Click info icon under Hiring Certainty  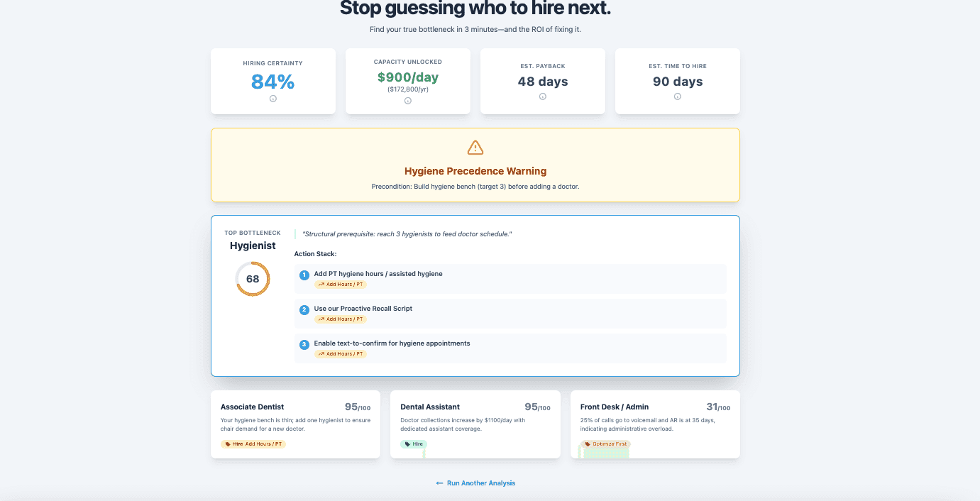pyautogui.click(x=273, y=99)
